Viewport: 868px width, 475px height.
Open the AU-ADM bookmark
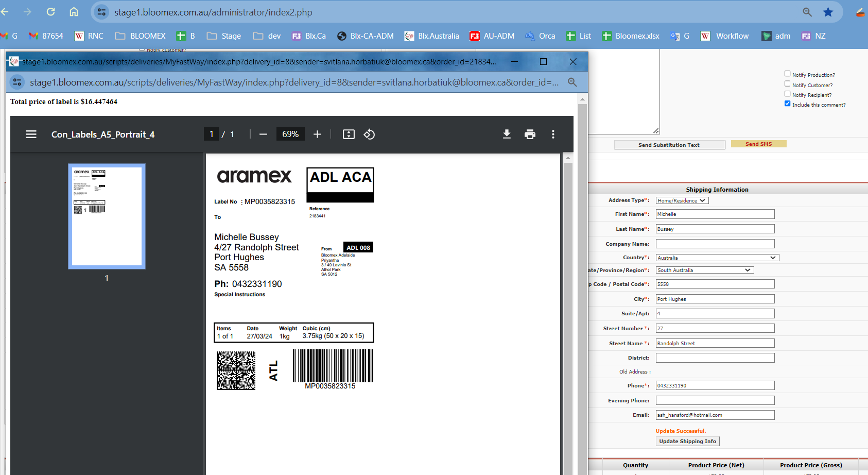tap(492, 36)
